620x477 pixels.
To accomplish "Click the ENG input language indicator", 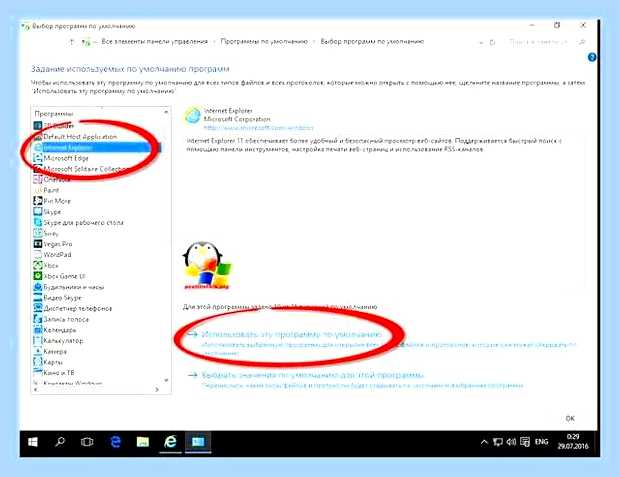I will [x=541, y=441].
